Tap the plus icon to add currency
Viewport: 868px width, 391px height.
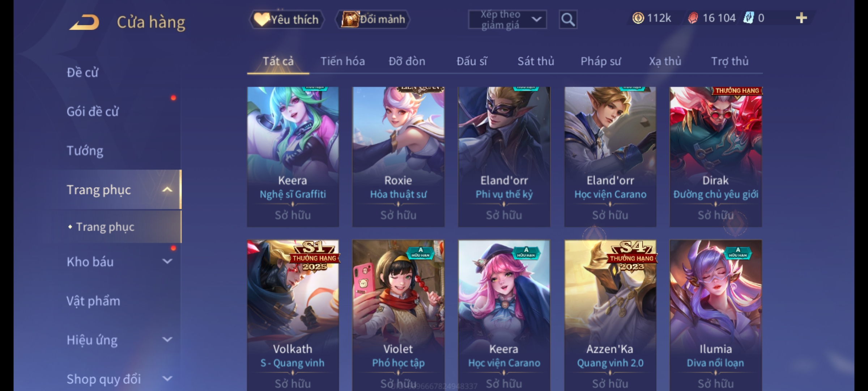click(x=801, y=18)
